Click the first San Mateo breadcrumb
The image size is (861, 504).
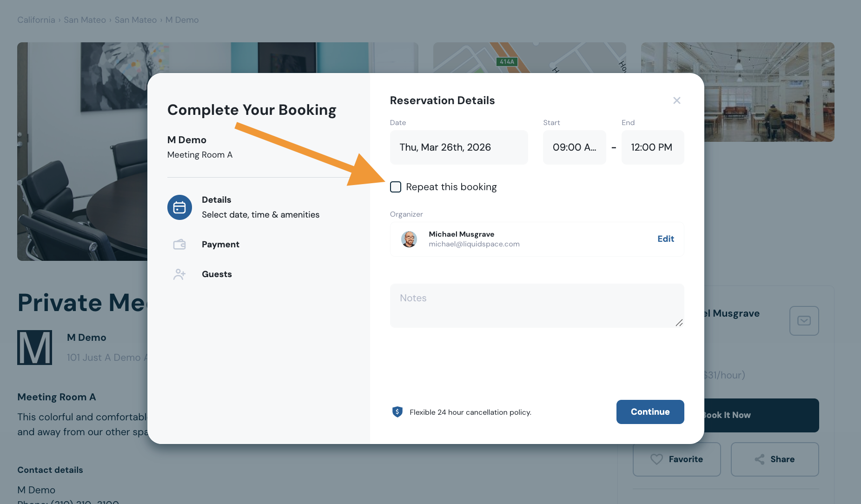click(85, 20)
